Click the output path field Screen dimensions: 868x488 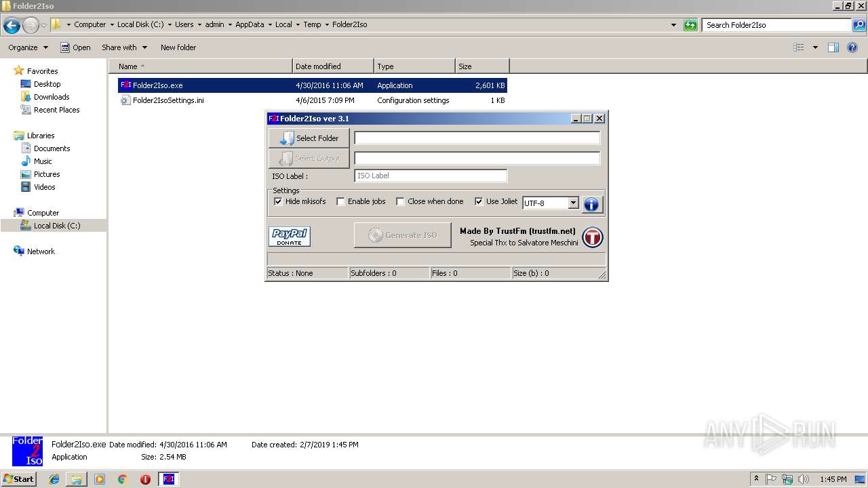coord(477,159)
